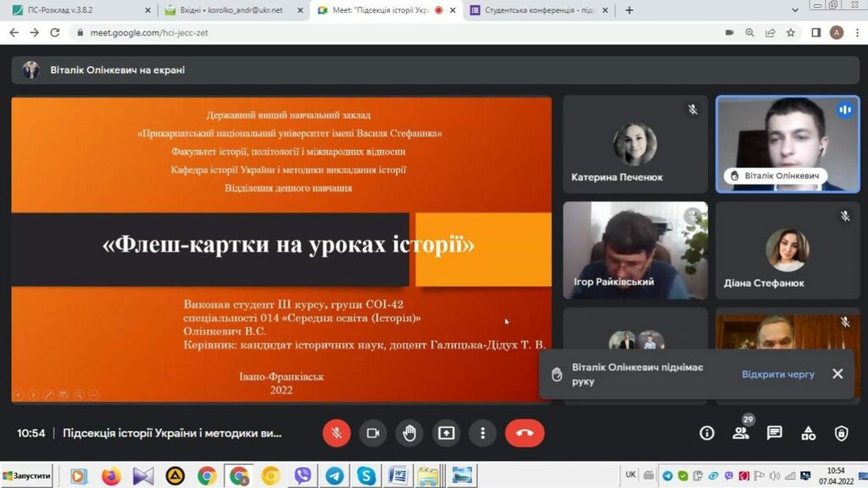The width and height of the screenshot is (868, 488).
Task: Show the participants list icon
Action: [x=741, y=433]
